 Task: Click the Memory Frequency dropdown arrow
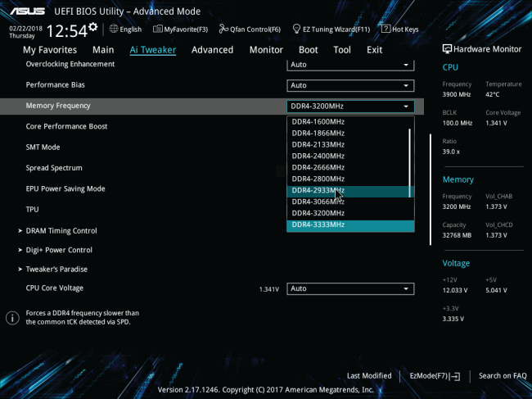(406, 107)
